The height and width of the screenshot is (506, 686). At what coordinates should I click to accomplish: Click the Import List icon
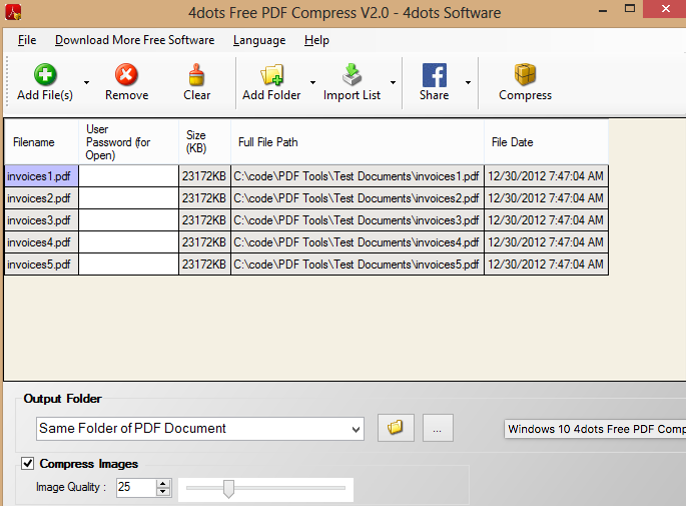(353, 75)
